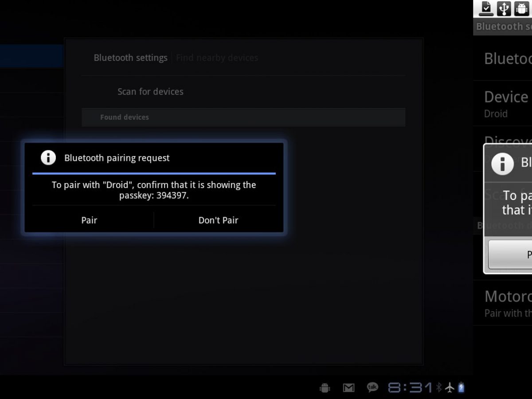Click the phone dialog's info icon
This screenshot has width=532, height=399.
pos(502,163)
